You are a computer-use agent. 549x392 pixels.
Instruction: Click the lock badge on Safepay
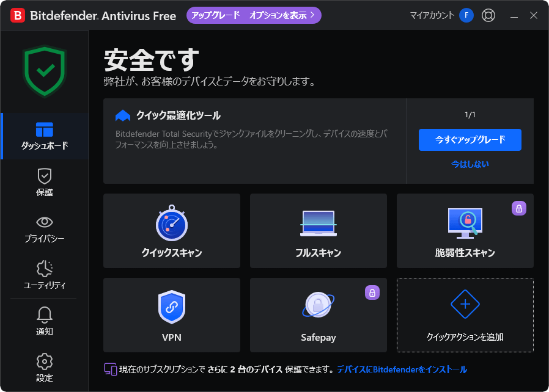click(372, 292)
